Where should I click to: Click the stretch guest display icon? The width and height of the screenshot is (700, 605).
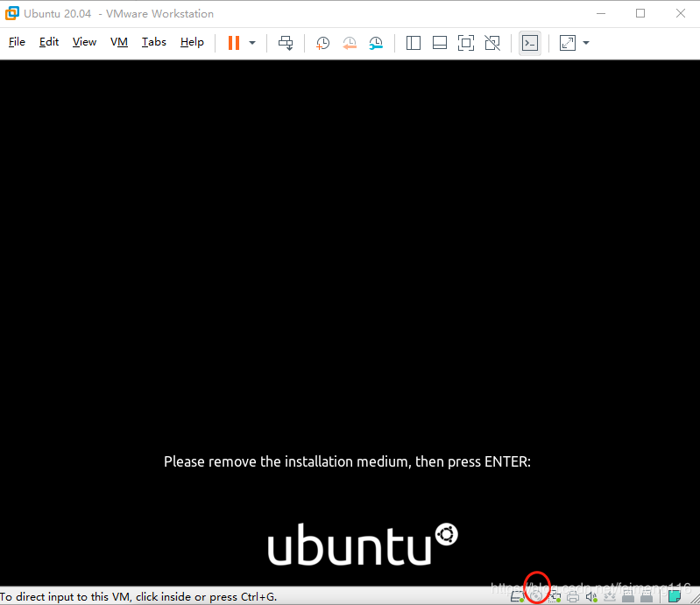568,43
